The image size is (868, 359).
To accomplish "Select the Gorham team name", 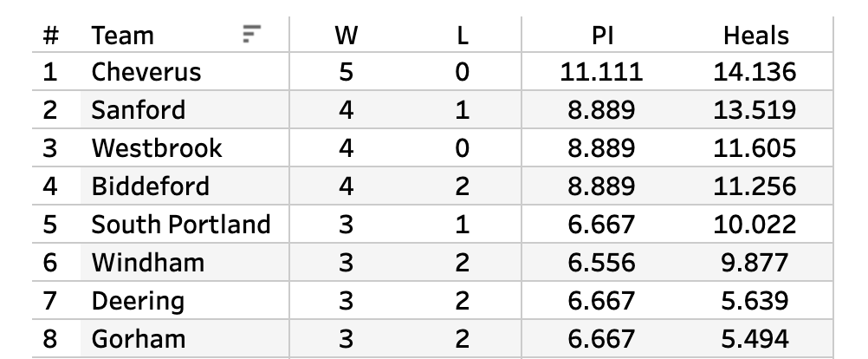I will tap(139, 338).
